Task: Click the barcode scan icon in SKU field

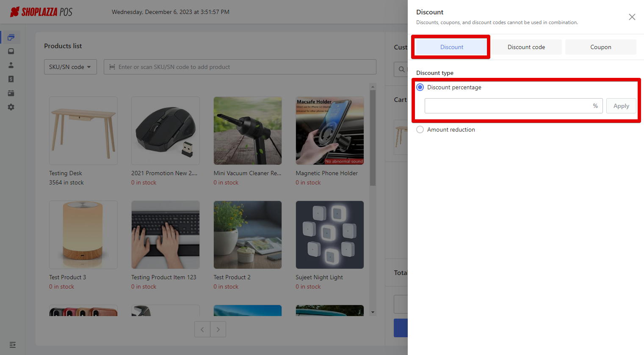Action: [x=112, y=67]
